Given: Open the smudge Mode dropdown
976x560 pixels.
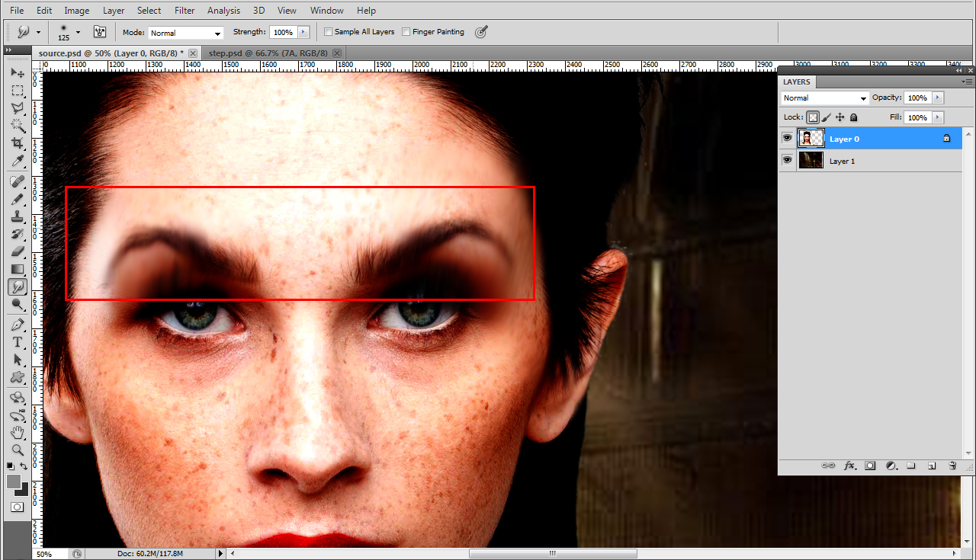Looking at the screenshot, I should (185, 33).
